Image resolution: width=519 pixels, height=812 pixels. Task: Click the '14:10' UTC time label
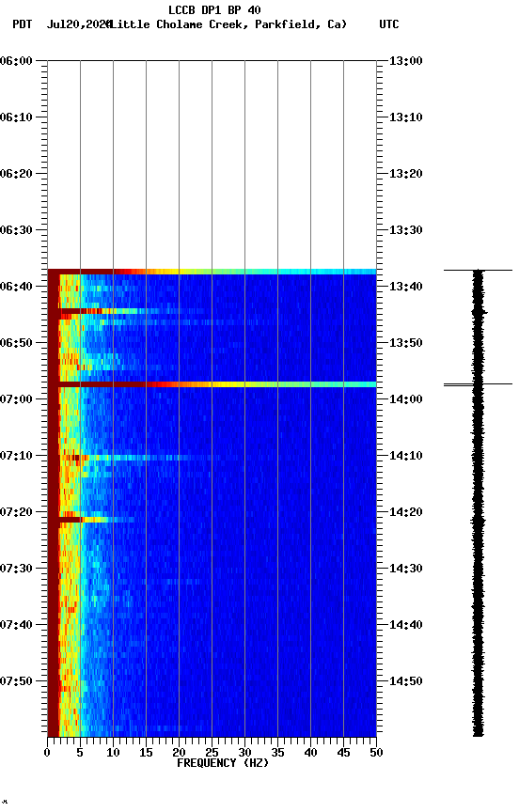[406, 456]
